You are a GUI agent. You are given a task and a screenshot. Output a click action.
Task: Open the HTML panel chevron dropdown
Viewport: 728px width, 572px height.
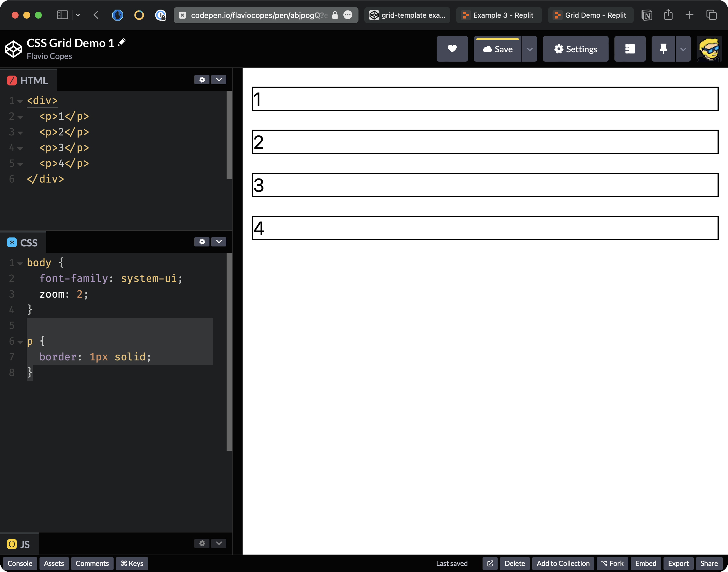tap(219, 80)
